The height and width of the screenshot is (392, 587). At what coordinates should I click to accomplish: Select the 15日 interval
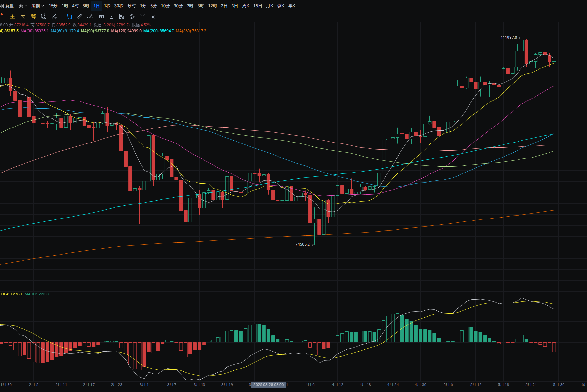coord(258,6)
